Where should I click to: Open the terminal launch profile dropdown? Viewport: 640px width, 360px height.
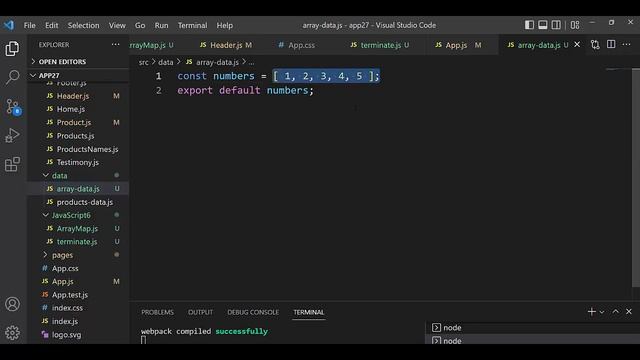click(x=602, y=312)
